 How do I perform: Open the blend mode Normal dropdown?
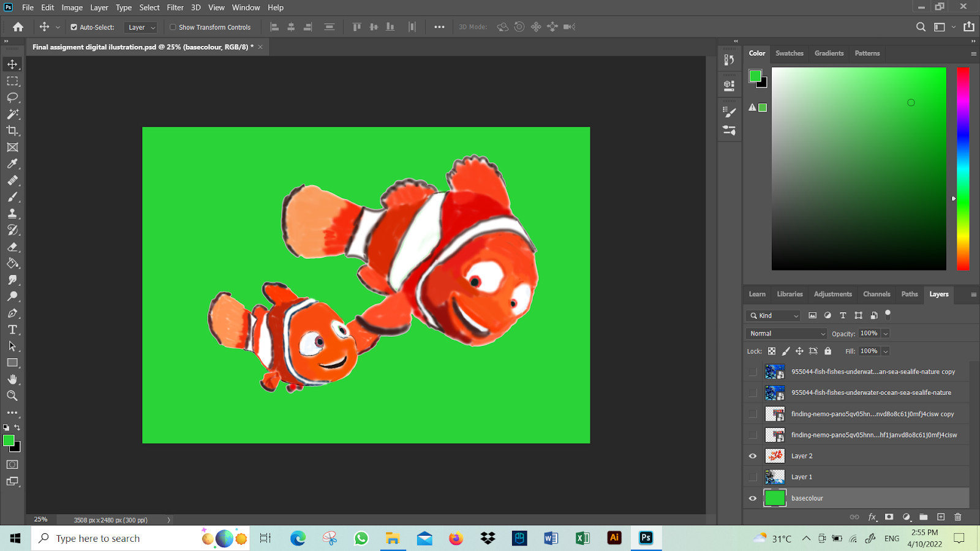pos(786,334)
